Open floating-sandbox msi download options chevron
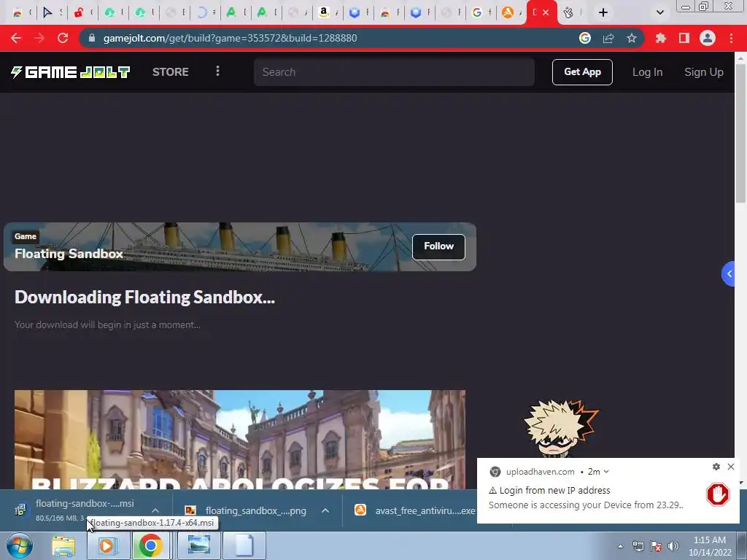Image resolution: width=747 pixels, height=560 pixels. click(155, 510)
